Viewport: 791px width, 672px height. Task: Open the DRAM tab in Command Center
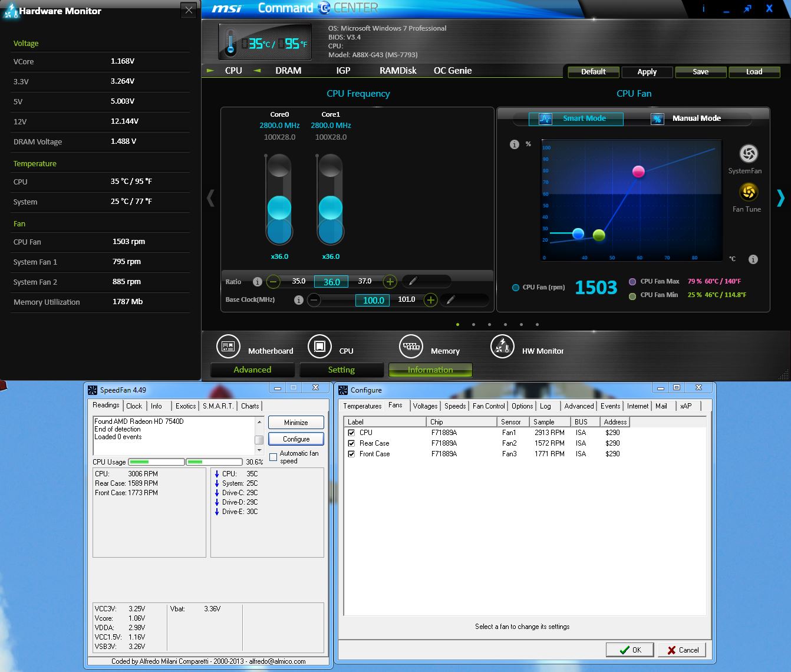click(x=288, y=71)
